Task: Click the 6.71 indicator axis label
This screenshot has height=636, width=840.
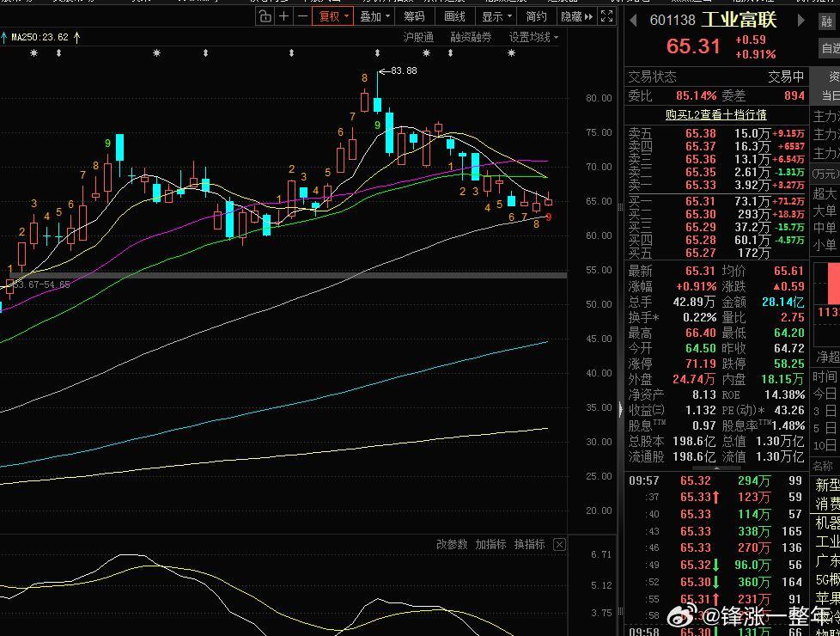Action: [601, 554]
